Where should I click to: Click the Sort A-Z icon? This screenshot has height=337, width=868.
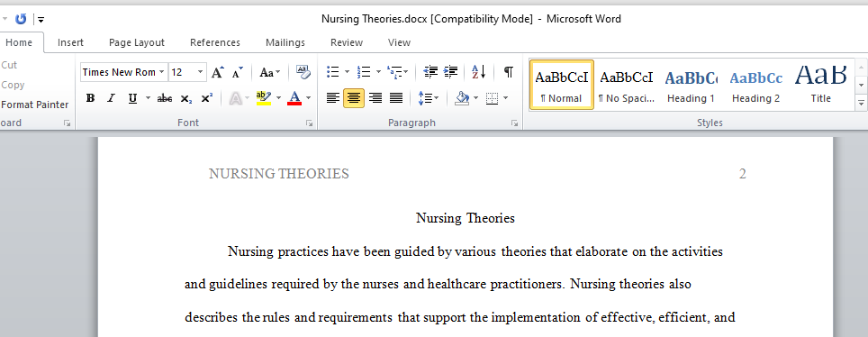[x=479, y=72]
